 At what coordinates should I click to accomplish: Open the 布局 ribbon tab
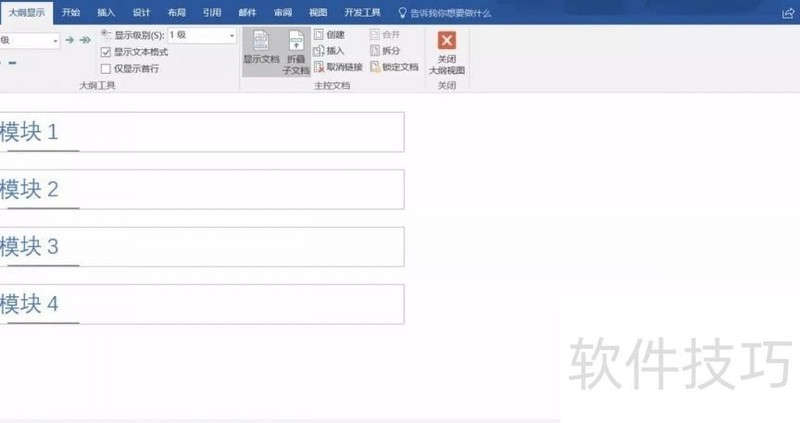pyautogui.click(x=177, y=13)
